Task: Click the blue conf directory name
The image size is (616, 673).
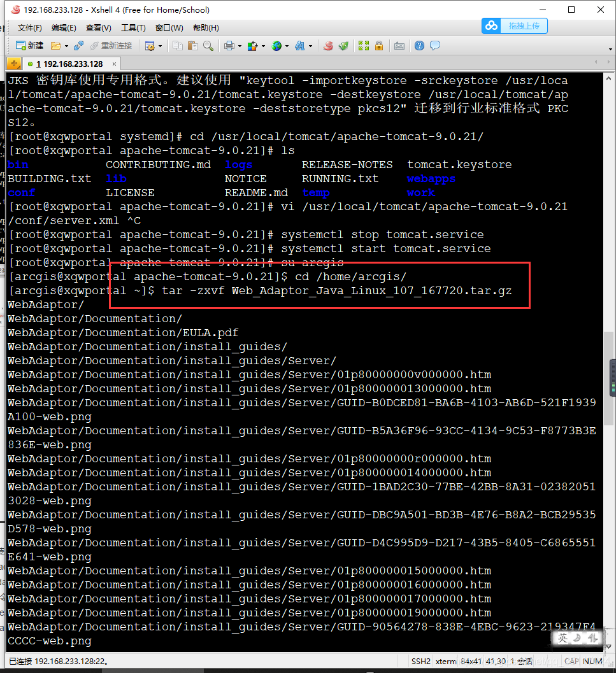Action: (x=21, y=193)
